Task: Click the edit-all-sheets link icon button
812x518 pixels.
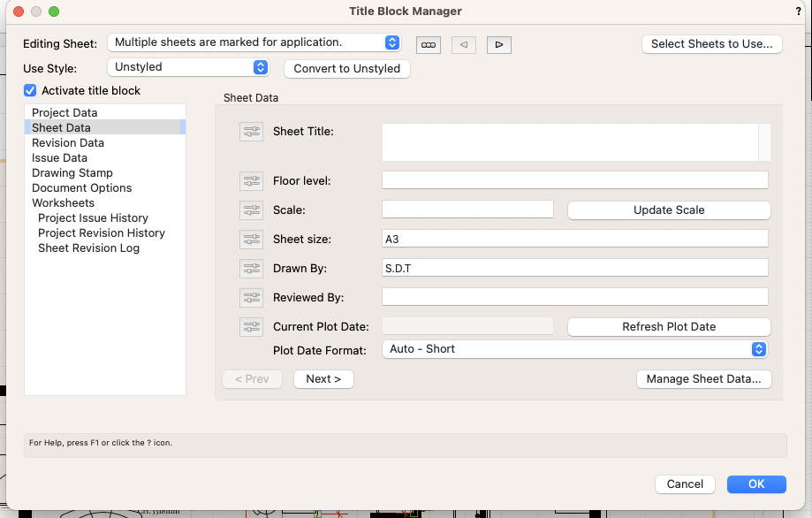Action: point(429,44)
